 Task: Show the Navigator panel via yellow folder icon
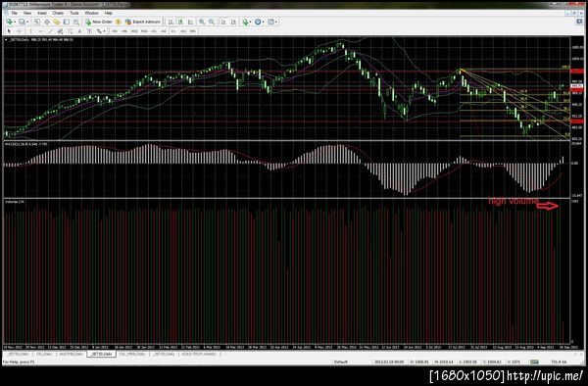coord(56,22)
